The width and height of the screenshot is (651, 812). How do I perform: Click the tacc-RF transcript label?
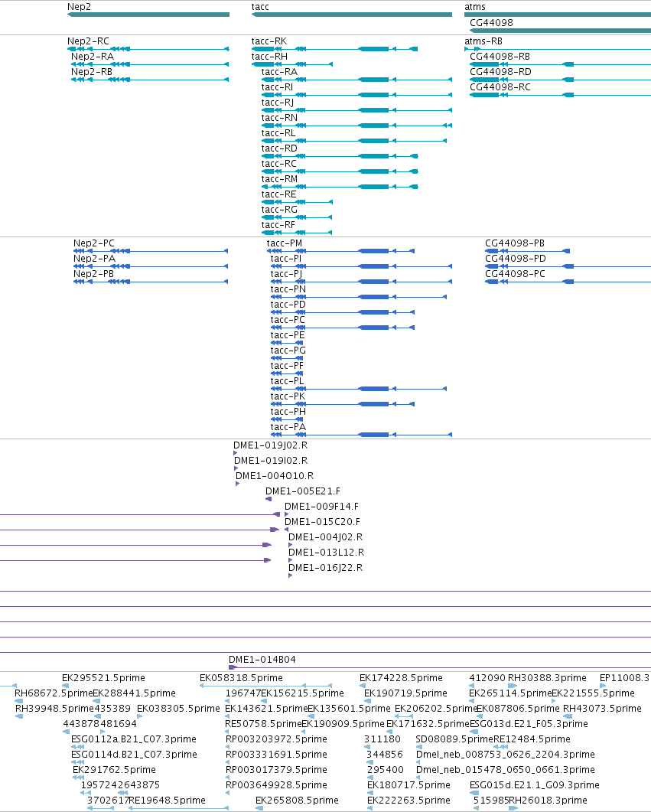point(278,225)
